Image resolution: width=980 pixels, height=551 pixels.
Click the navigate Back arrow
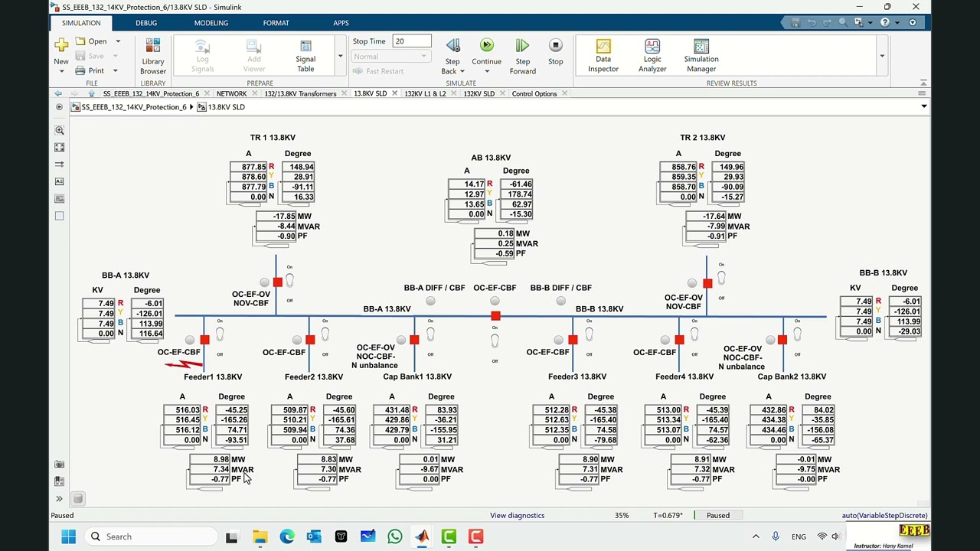click(x=58, y=93)
